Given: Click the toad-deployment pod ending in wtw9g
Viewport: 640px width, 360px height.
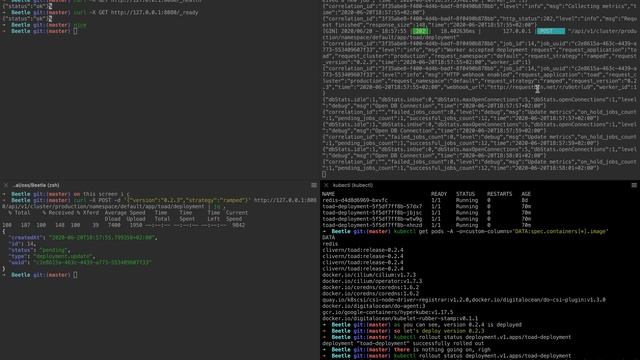Looking at the screenshot, I should pyautogui.click(x=372, y=219).
